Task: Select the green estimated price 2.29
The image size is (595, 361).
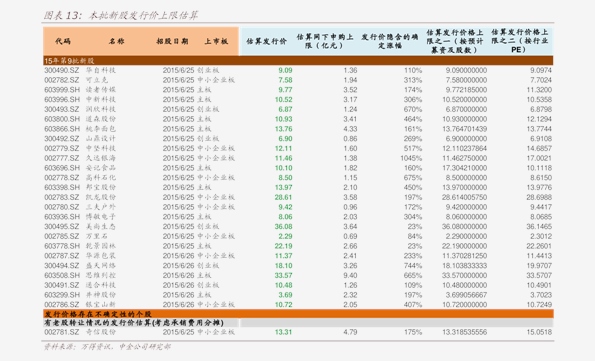Action: tap(285, 236)
